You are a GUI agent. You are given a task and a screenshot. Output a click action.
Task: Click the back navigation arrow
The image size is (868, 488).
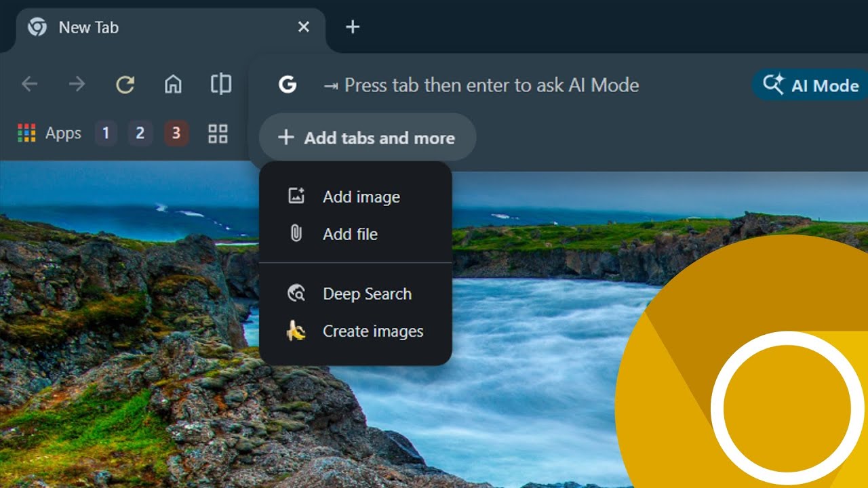point(30,84)
